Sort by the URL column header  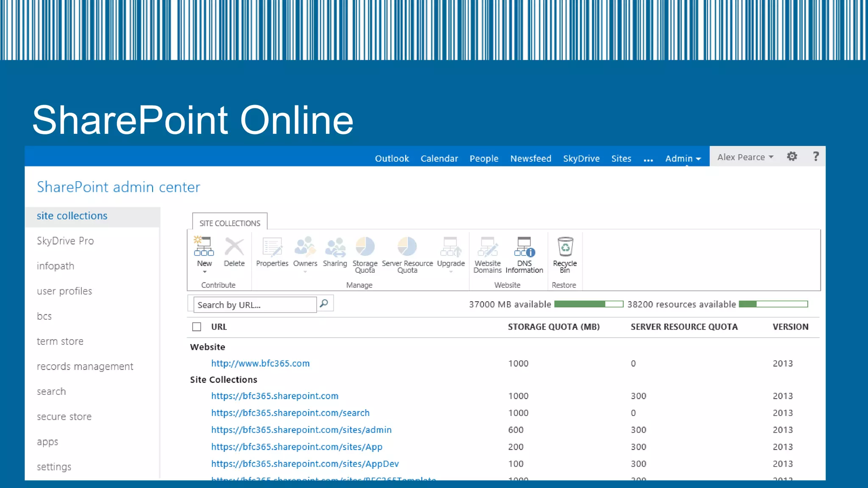click(219, 327)
